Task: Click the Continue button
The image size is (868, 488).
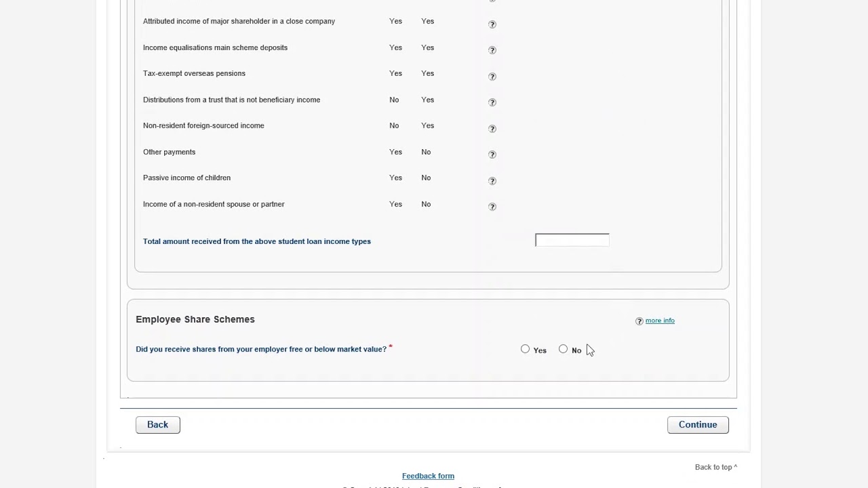Action: click(698, 424)
